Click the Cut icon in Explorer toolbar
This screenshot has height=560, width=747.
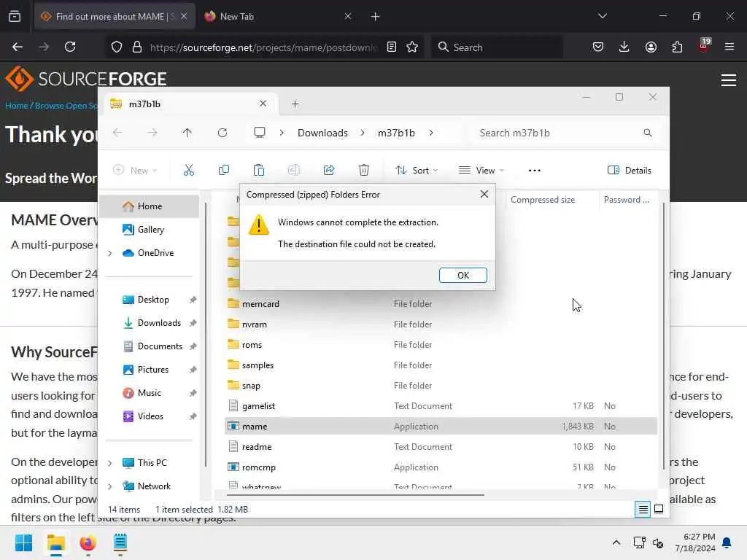pyautogui.click(x=189, y=170)
